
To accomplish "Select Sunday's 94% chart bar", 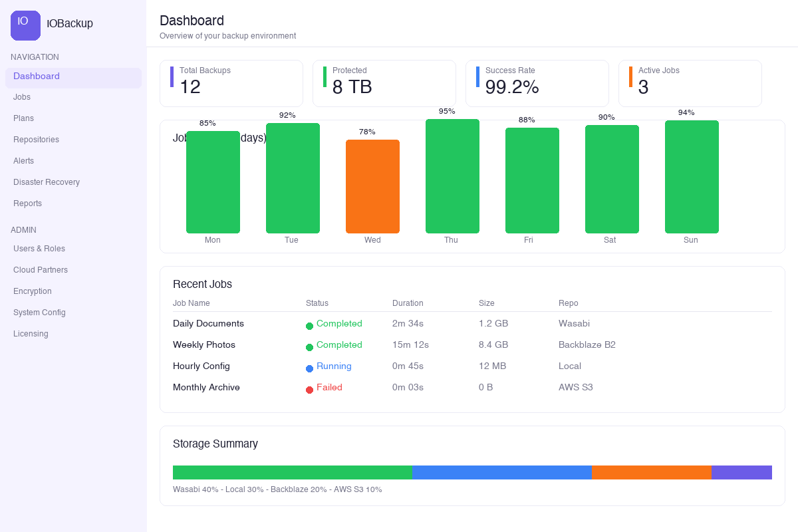I will [x=692, y=177].
